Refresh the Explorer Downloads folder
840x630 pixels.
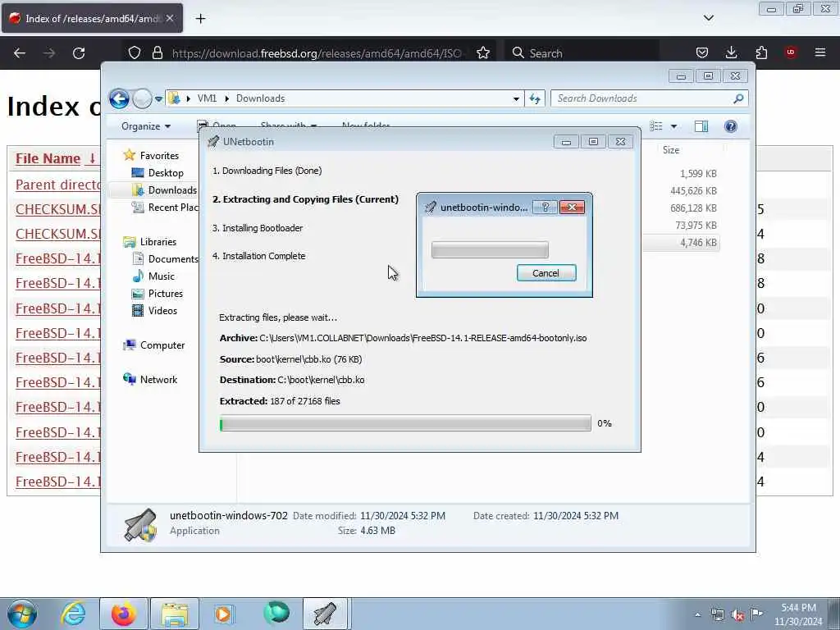click(535, 98)
